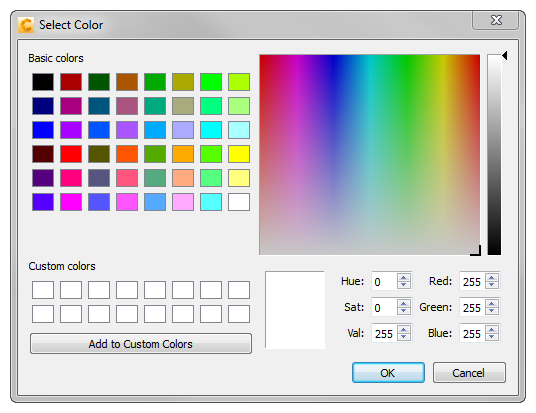Choose the magenta swatch in bottom row
536x413 pixels.
pyautogui.click(x=71, y=202)
